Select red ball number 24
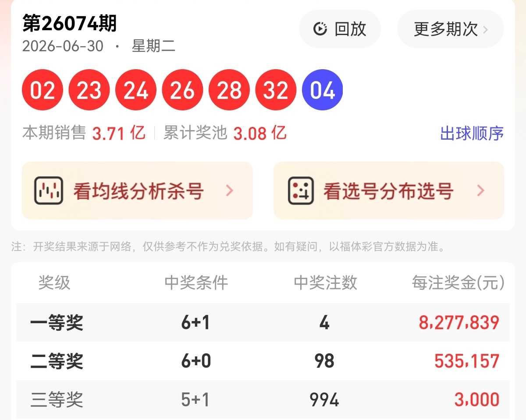 [136, 90]
